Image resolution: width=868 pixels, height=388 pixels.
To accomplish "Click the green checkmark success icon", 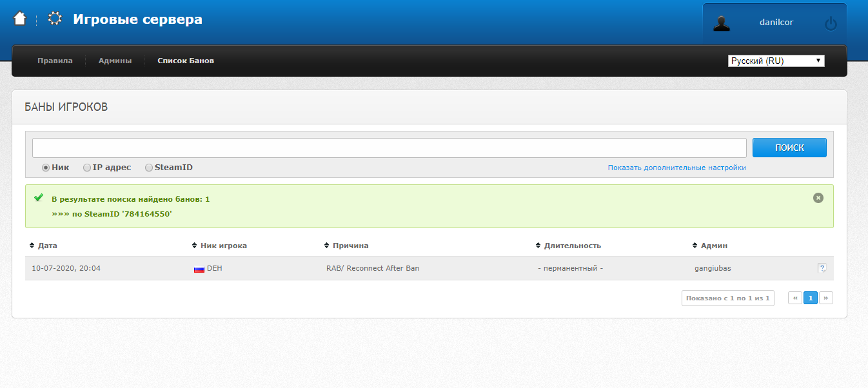I will tap(39, 197).
